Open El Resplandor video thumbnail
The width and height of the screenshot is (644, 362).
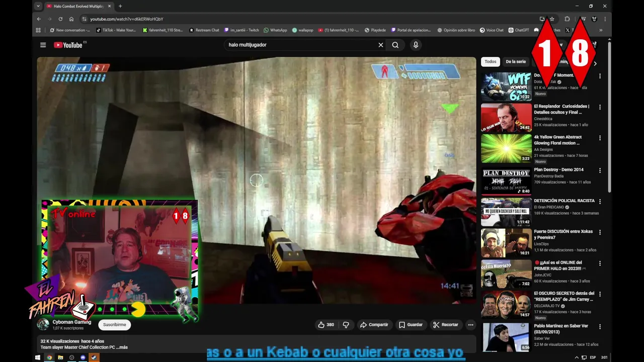click(506, 118)
